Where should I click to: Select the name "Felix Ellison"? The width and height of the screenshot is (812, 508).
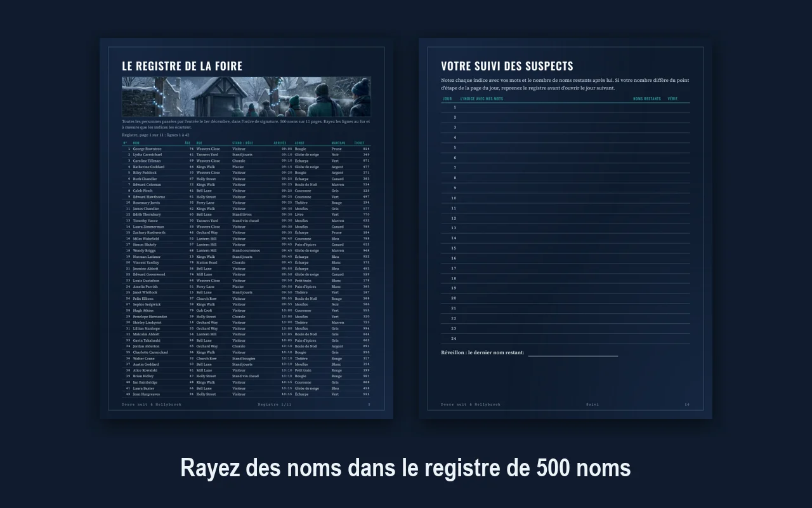(143, 298)
